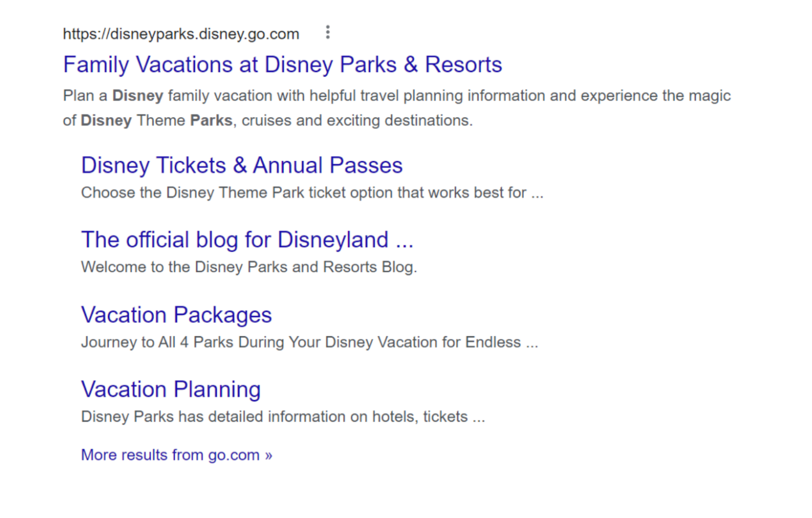This screenshot has height=518, width=812.
Task: Open the three-dot menu beside the URL
Action: pyautogui.click(x=328, y=33)
